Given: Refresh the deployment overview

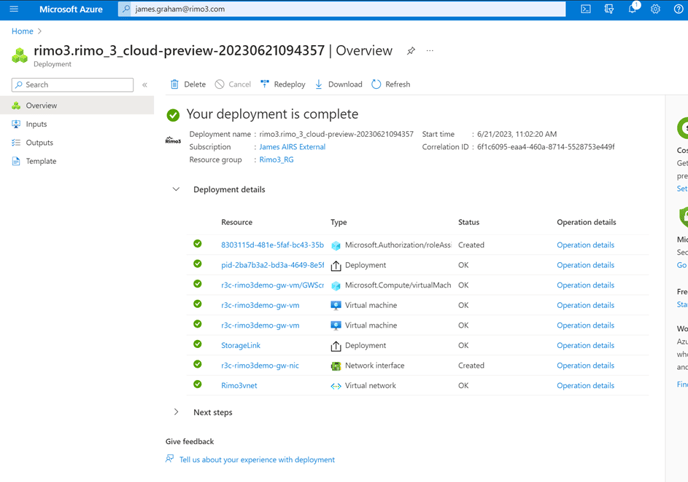Looking at the screenshot, I should 390,84.
